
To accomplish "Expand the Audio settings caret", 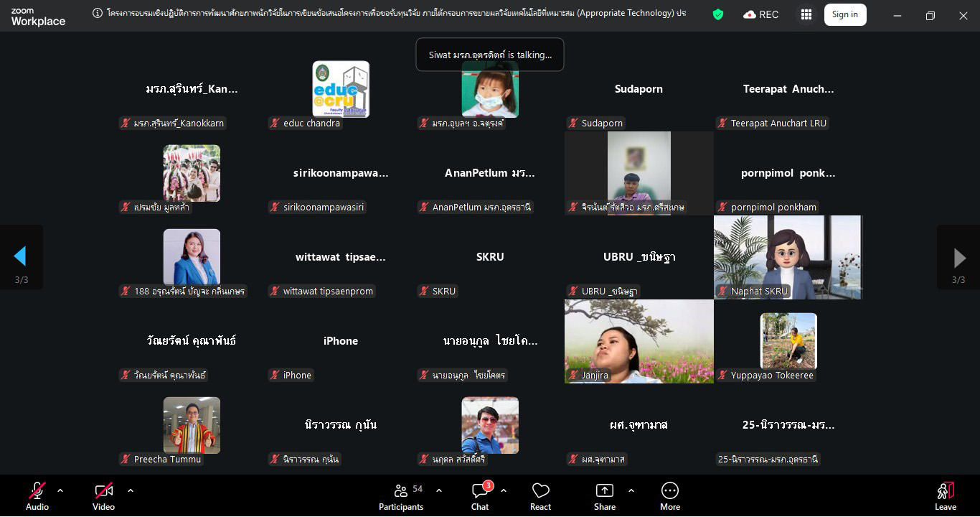I will (60, 490).
